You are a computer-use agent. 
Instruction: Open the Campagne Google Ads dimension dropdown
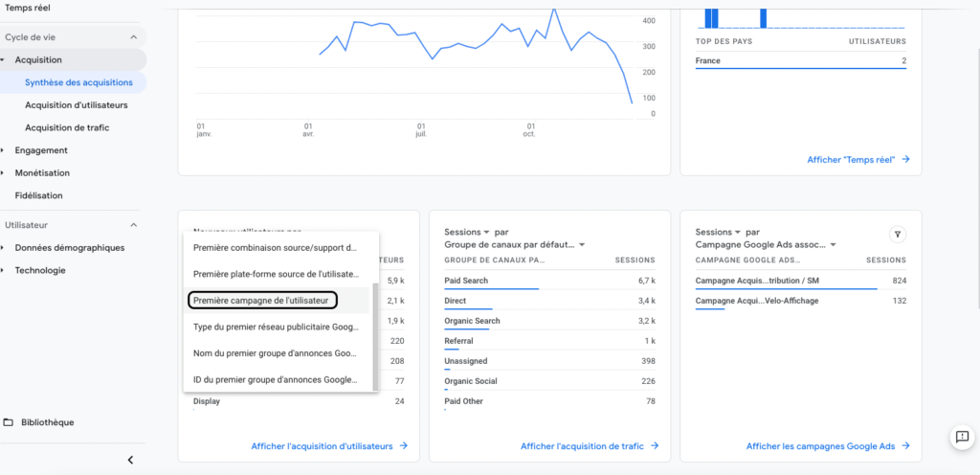tap(832, 244)
